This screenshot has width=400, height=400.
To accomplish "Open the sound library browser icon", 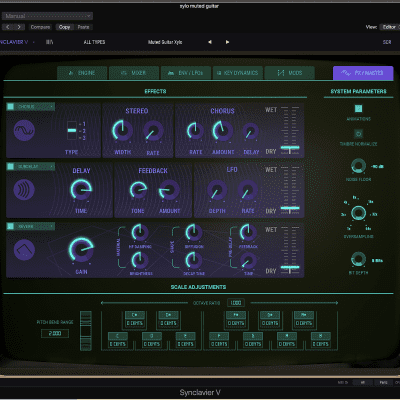I will tap(49, 42).
